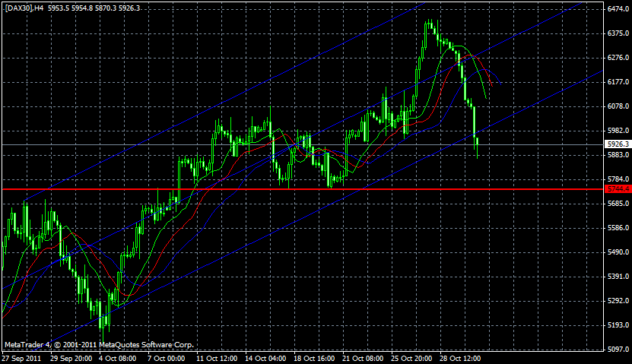Viewport: 632px width, 364px height.
Task: Click the 25 Oct 20:00 time label
Action: (x=411, y=358)
